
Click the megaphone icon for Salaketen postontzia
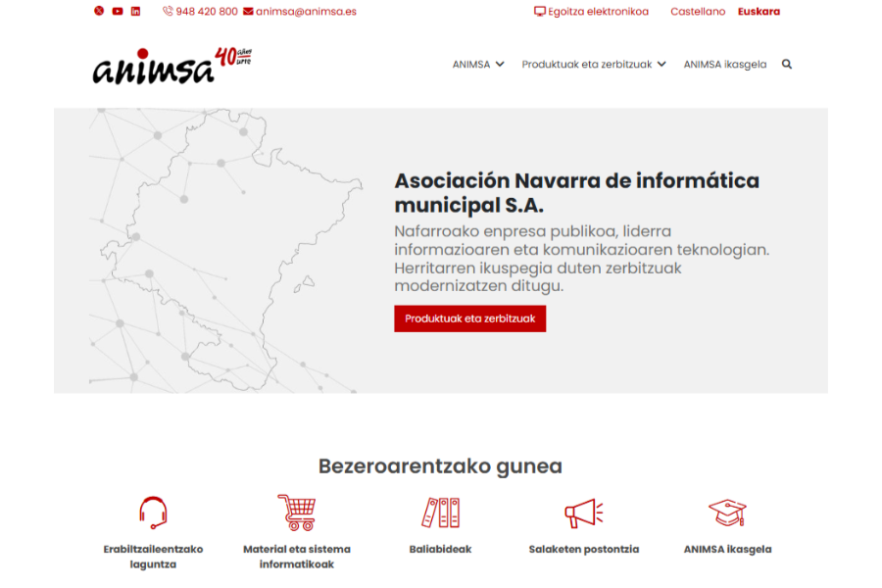click(584, 514)
